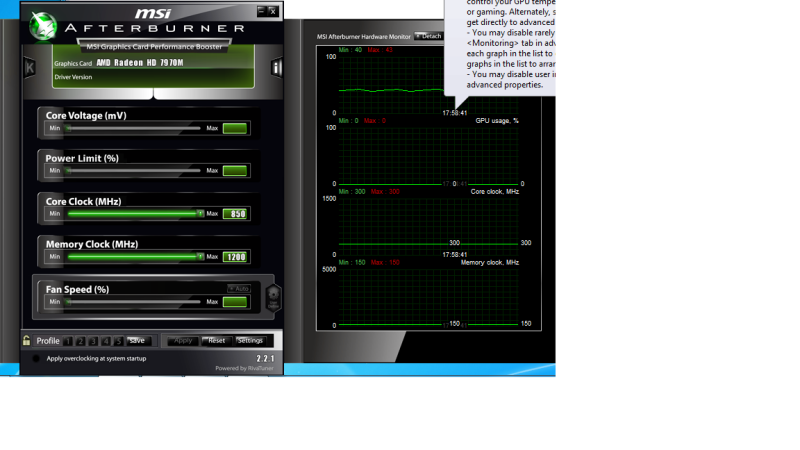Click the Driver Version label
Screen dimensions: 800x450
click(73, 77)
